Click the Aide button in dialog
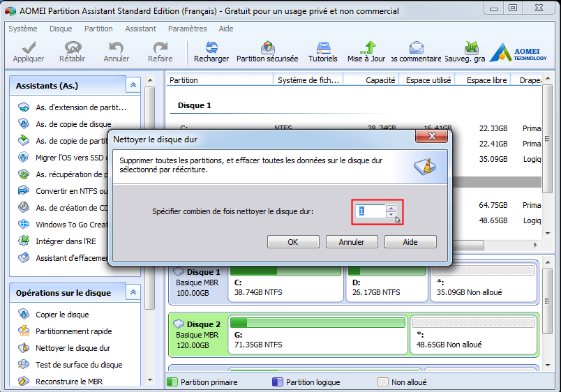 [x=410, y=242]
